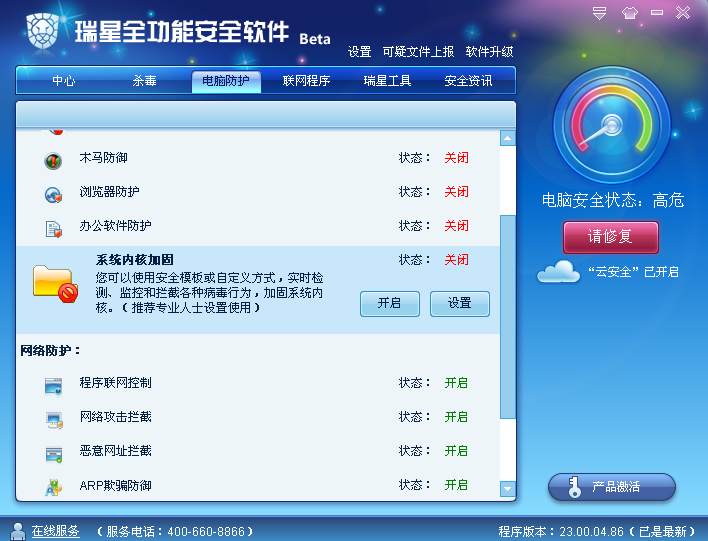This screenshot has height=541, width=708.
Task: Click the 开启 status of ARP欺骗防御
Action: point(456,485)
